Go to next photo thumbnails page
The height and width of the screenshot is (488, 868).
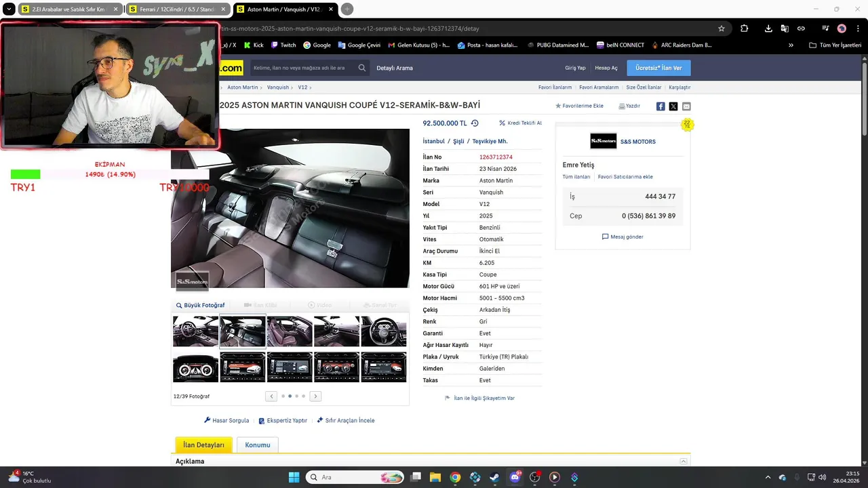pyautogui.click(x=315, y=396)
